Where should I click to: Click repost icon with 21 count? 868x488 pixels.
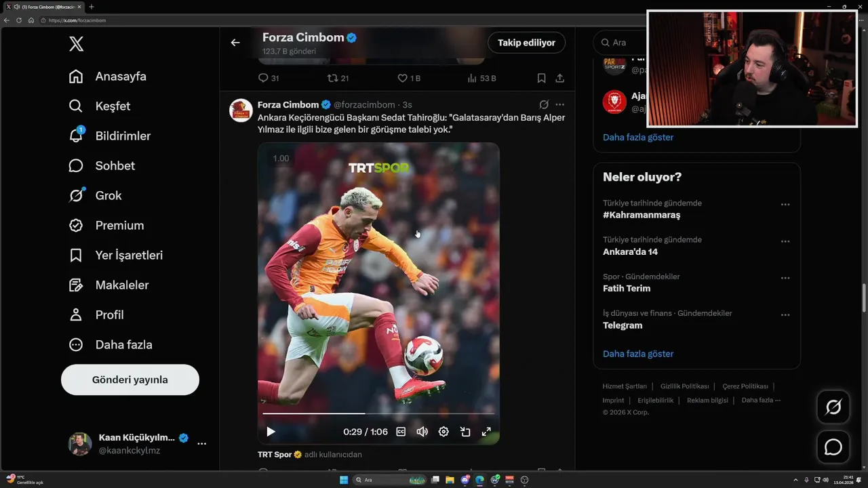tap(332, 78)
